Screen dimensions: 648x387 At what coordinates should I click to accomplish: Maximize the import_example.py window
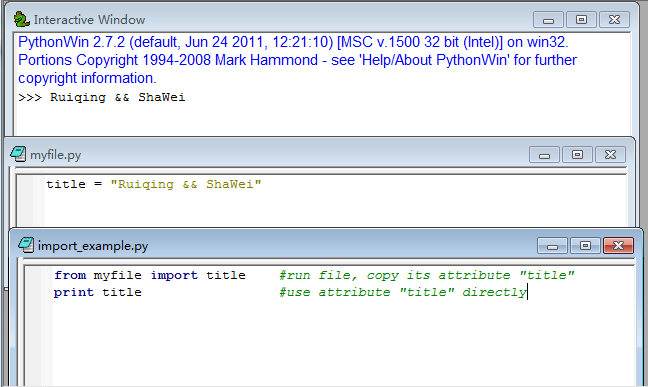point(585,246)
